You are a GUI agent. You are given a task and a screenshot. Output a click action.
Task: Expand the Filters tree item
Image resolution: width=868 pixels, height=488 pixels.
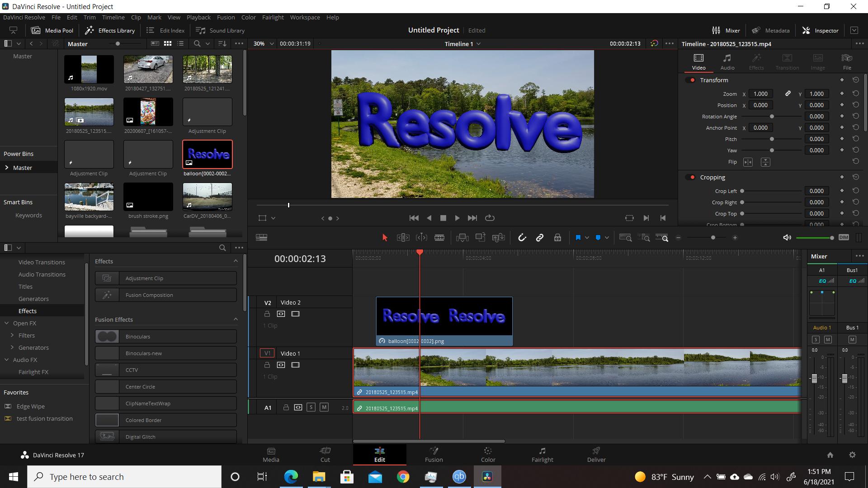12,335
